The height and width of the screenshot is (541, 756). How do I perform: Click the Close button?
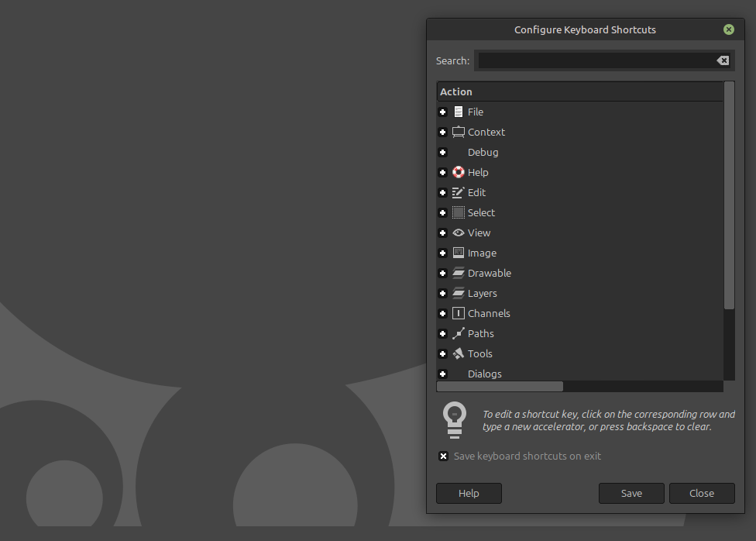pyautogui.click(x=702, y=493)
